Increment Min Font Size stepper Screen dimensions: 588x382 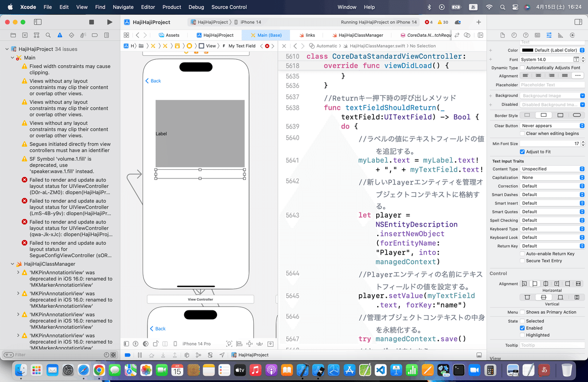pyautogui.click(x=583, y=142)
